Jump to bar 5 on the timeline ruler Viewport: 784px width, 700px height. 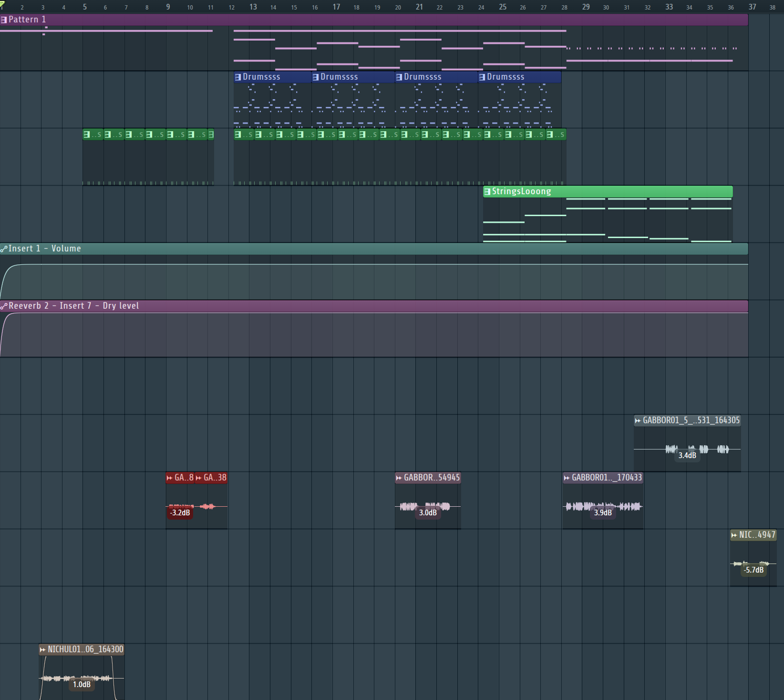tap(85, 7)
